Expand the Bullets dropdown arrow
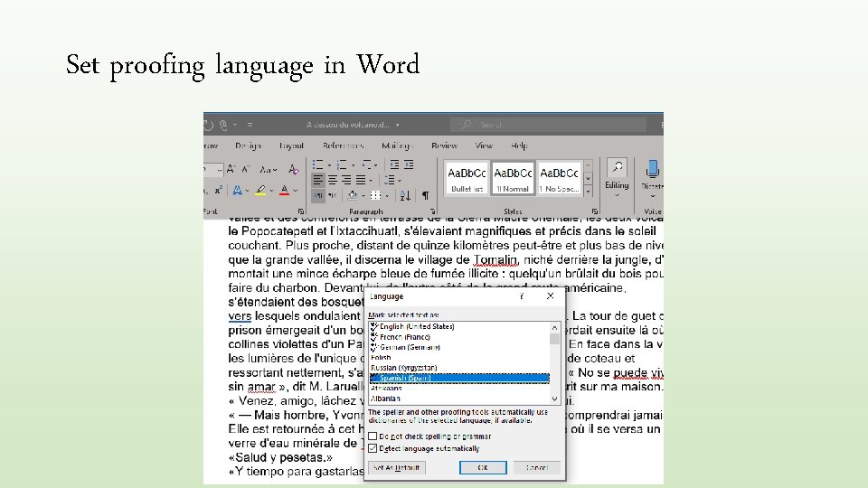Image resolution: width=868 pixels, height=488 pixels. click(x=329, y=165)
